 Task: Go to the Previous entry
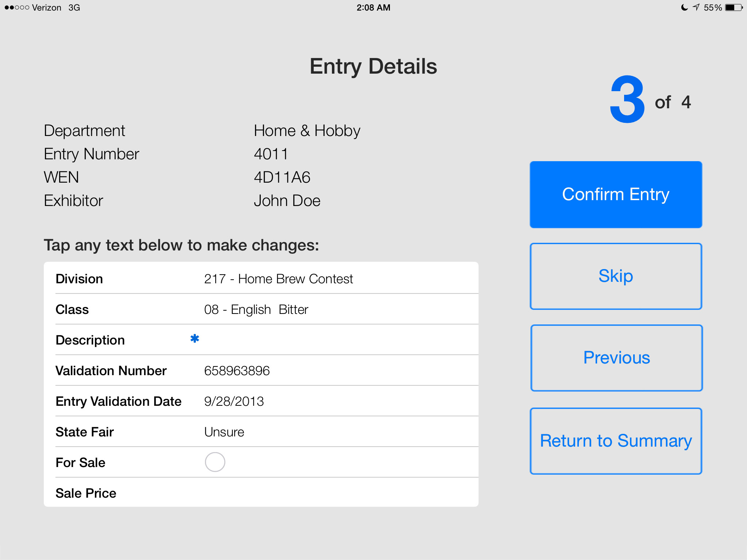[616, 358]
